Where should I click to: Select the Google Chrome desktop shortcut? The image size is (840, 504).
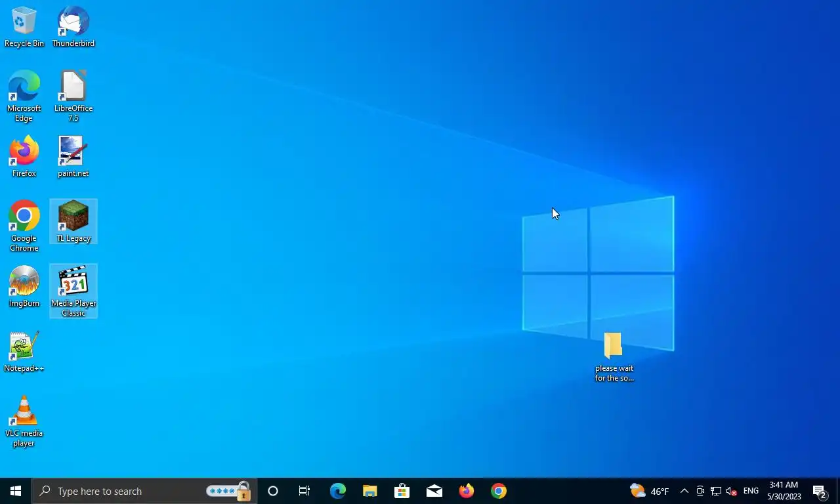[x=24, y=226]
